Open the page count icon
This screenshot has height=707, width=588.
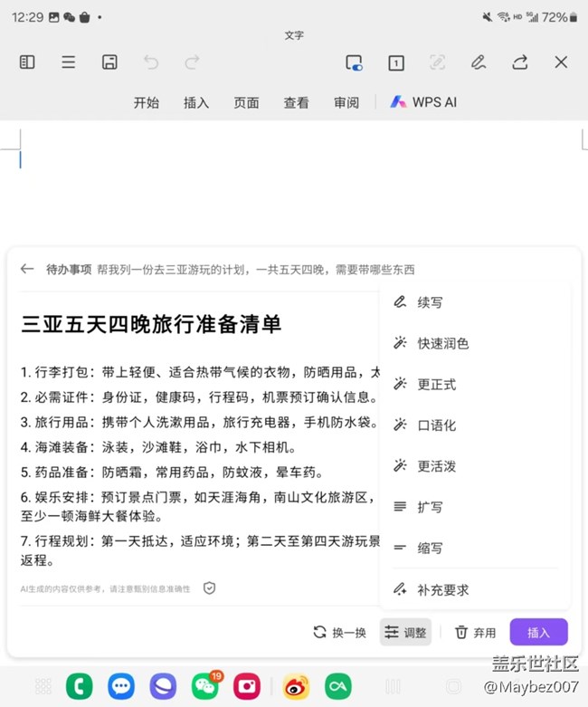[396, 62]
